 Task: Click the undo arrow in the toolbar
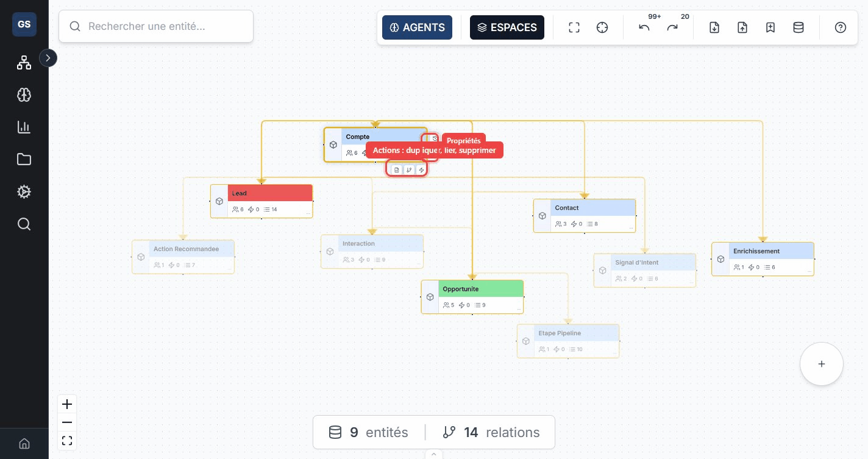click(x=644, y=27)
